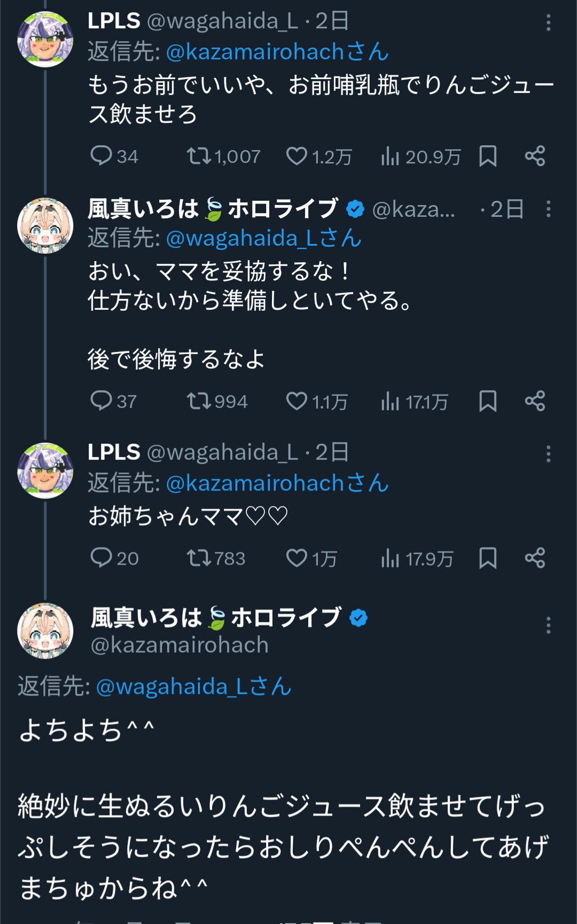Open more menu on 風真いろは's first reply
577x924 pixels.
click(x=548, y=209)
